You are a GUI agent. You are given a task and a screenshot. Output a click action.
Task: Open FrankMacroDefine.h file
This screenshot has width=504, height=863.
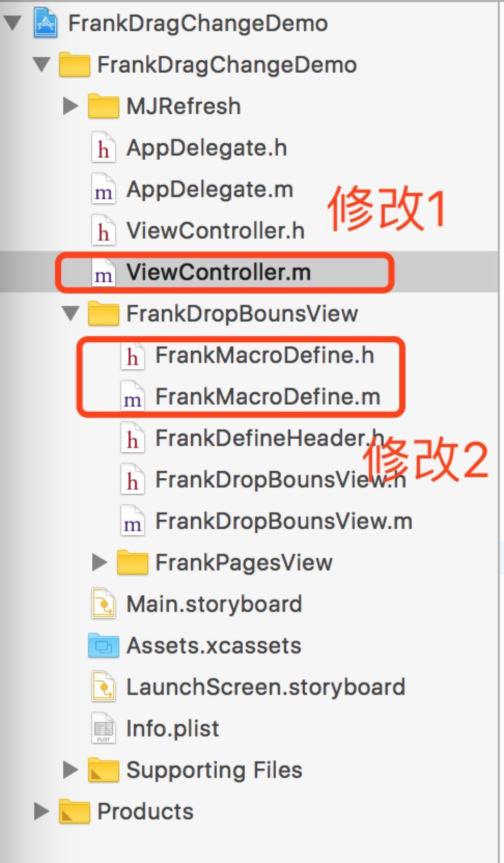(x=265, y=355)
